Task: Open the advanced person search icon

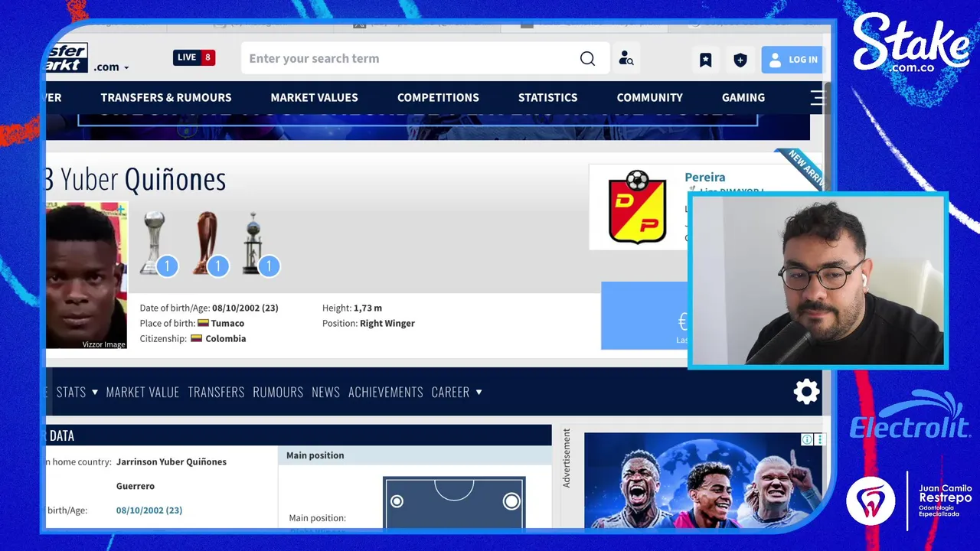Action: coord(626,59)
